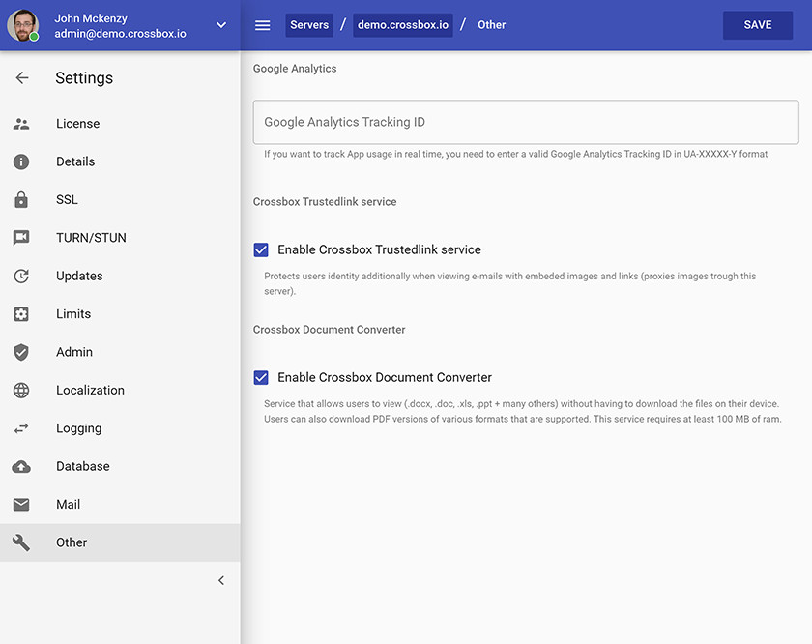Click the admin@demo.crossbox.io email text
The height and width of the screenshot is (644, 812).
click(120, 34)
